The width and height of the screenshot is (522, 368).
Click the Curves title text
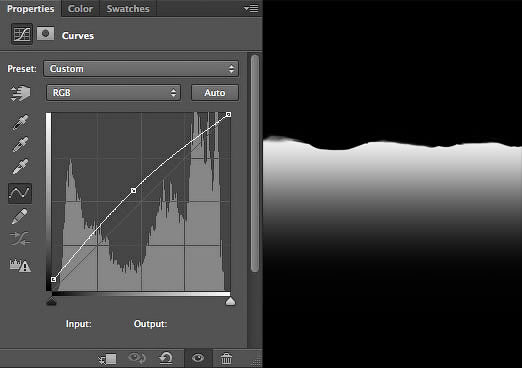78,36
